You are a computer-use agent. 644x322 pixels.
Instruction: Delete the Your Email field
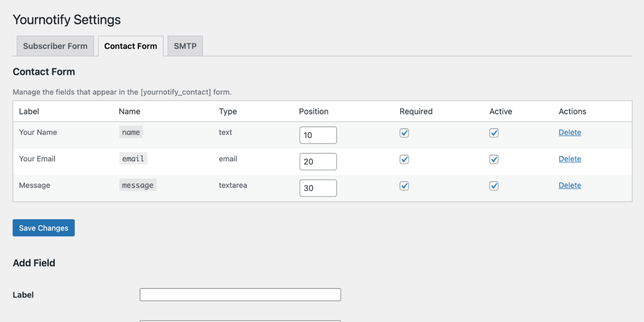[x=569, y=159]
